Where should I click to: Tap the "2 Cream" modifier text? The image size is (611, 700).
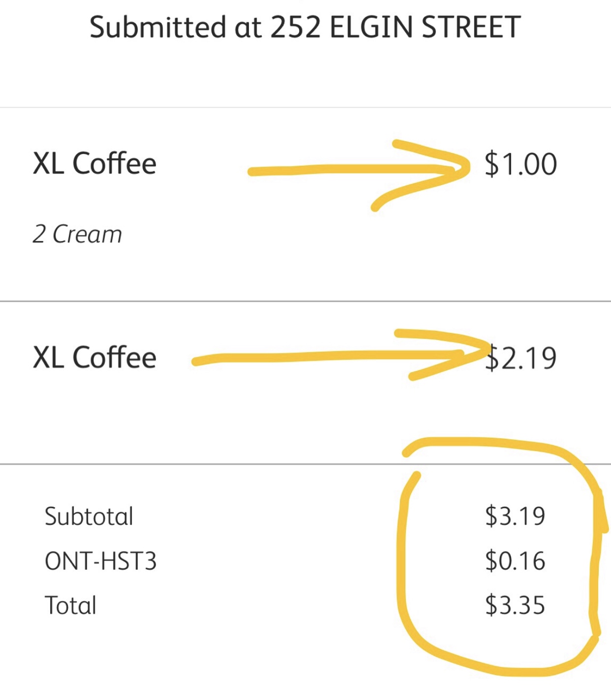[x=77, y=234]
